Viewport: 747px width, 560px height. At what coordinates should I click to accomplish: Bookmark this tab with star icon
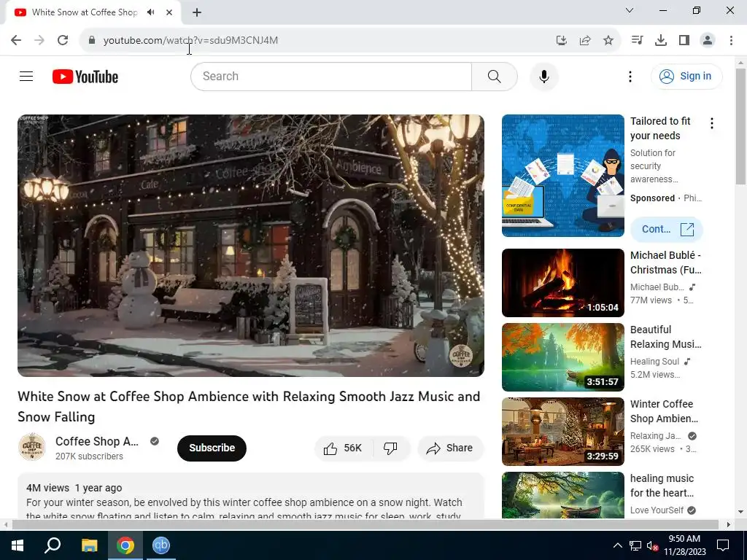tap(608, 41)
